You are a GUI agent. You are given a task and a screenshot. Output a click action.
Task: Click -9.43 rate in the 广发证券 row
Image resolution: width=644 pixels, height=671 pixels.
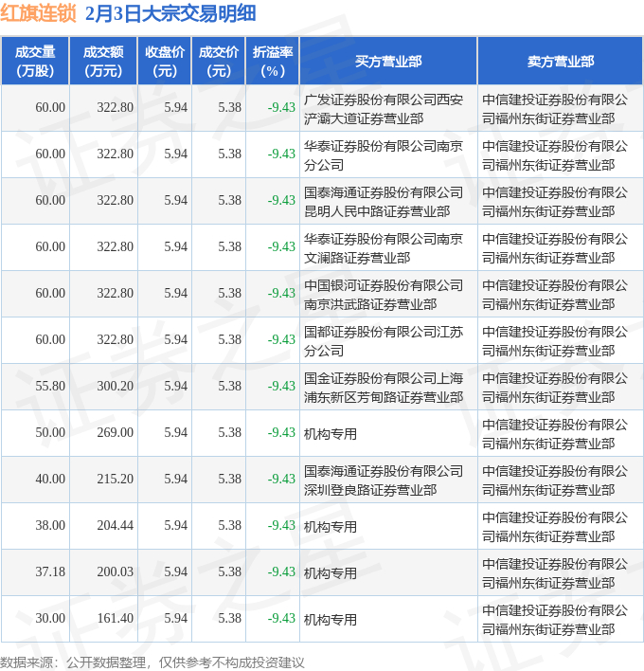pyautogui.click(x=281, y=107)
